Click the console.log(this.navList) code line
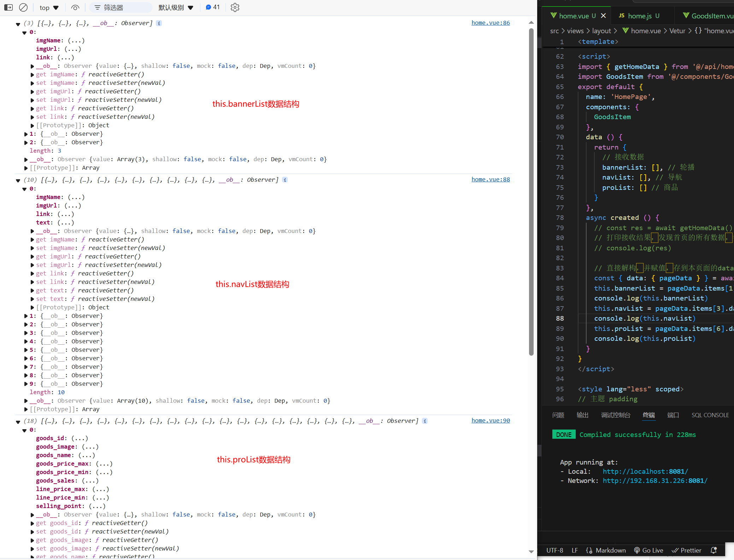Image resolution: width=734 pixels, height=560 pixels. pos(645,319)
